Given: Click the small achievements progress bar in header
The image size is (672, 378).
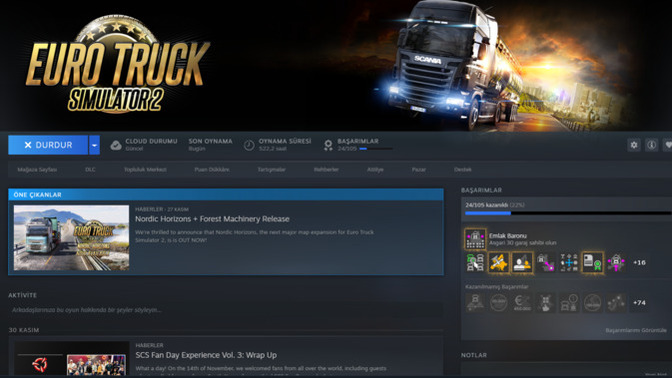Looking at the screenshot, I should [376, 149].
